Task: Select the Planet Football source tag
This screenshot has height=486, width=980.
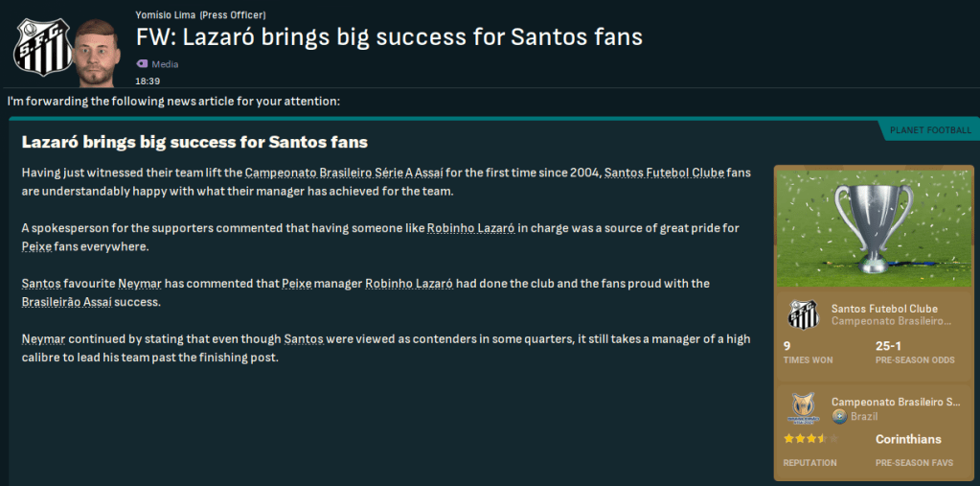Action: (929, 130)
